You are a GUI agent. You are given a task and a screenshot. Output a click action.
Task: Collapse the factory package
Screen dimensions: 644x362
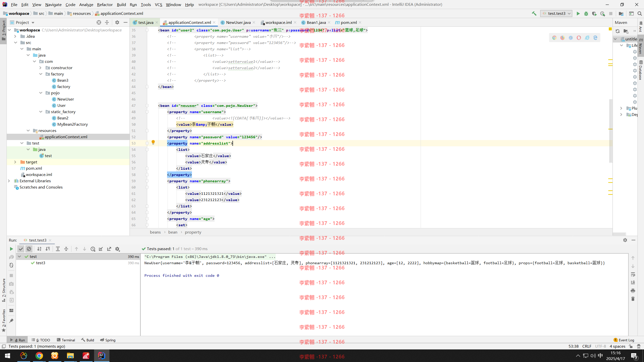click(x=41, y=74)
